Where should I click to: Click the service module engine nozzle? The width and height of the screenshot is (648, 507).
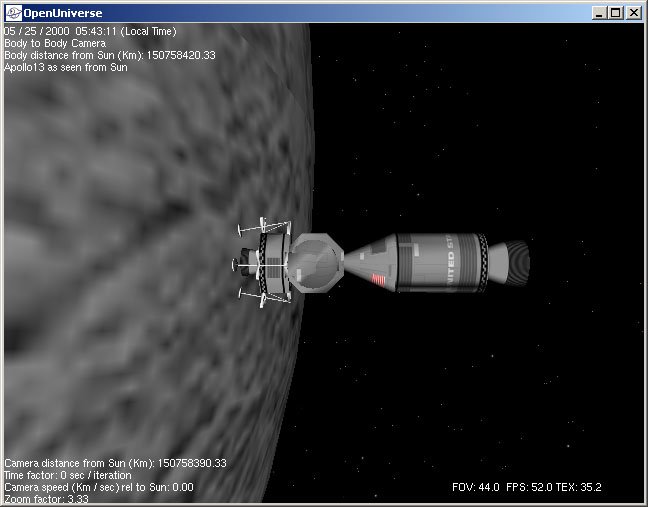point(509,263)
